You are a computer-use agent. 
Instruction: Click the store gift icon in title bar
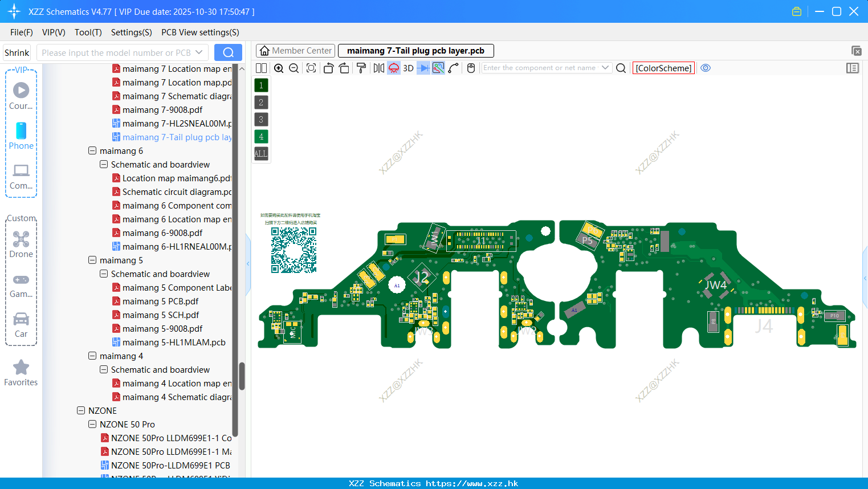(x=797, y=11)
